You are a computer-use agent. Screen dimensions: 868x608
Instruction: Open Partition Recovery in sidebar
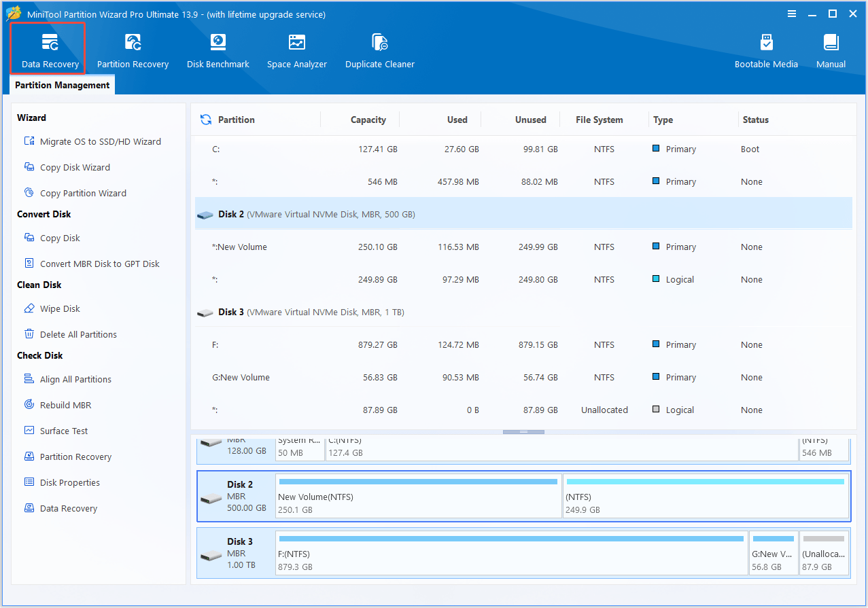point(67,457)
